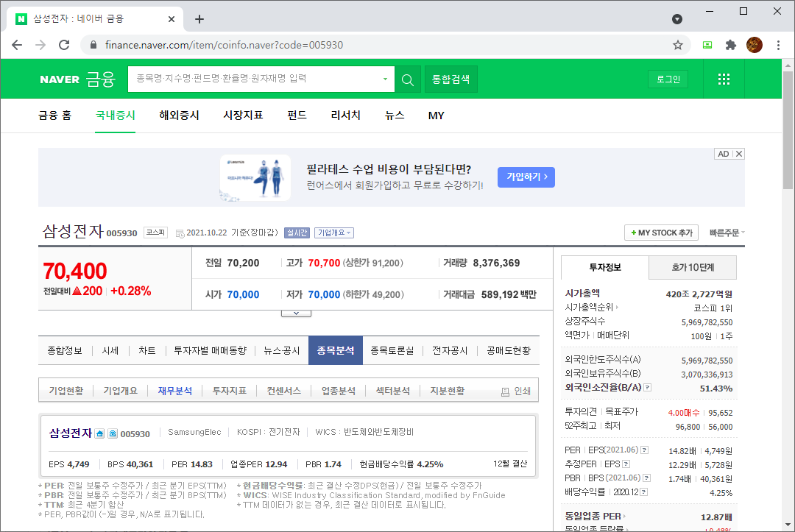Select the 종합정보 tab
The image size is (795, 532).
(65, 350)
